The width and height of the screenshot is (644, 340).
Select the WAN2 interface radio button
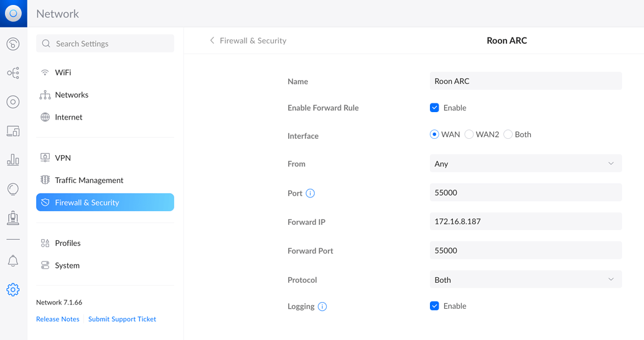pos(469,135)
